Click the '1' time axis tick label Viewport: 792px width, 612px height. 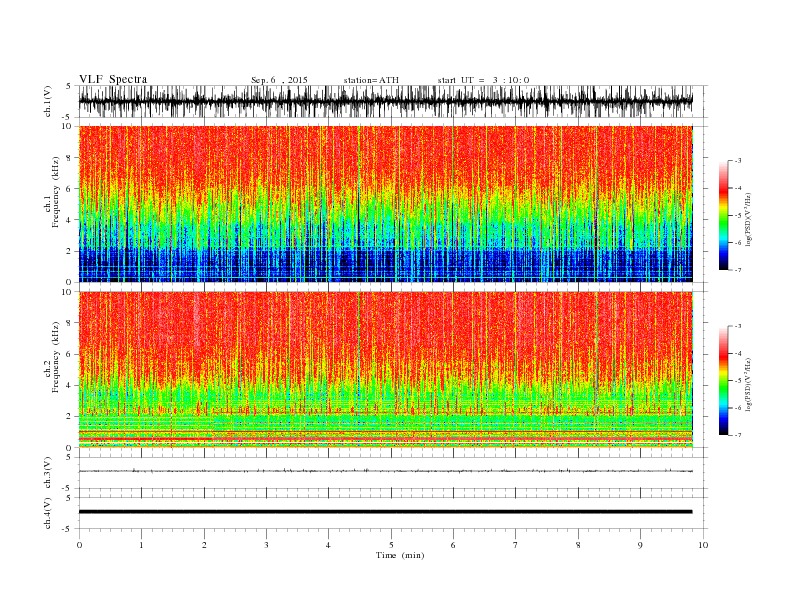pyautogui.click(x=142, y=545)
